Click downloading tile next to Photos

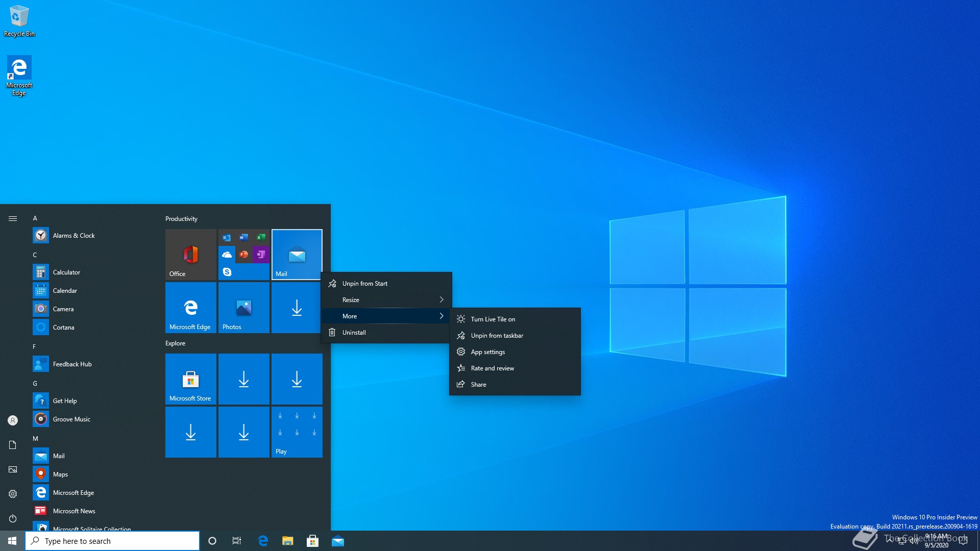(x=297, y=308)
